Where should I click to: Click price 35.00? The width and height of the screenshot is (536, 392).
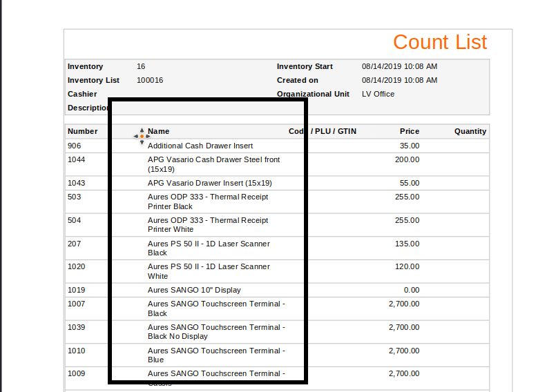click(410, 146)
